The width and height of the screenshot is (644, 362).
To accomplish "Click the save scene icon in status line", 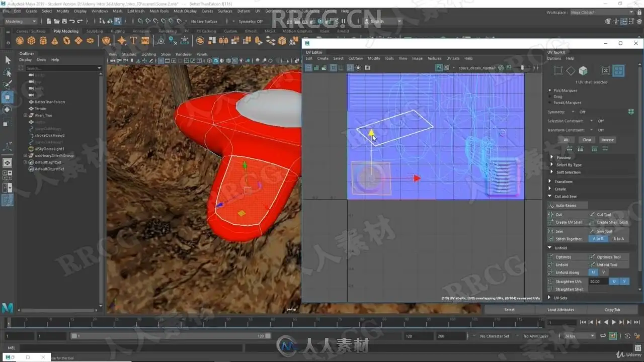I will [x=64, y=21].
